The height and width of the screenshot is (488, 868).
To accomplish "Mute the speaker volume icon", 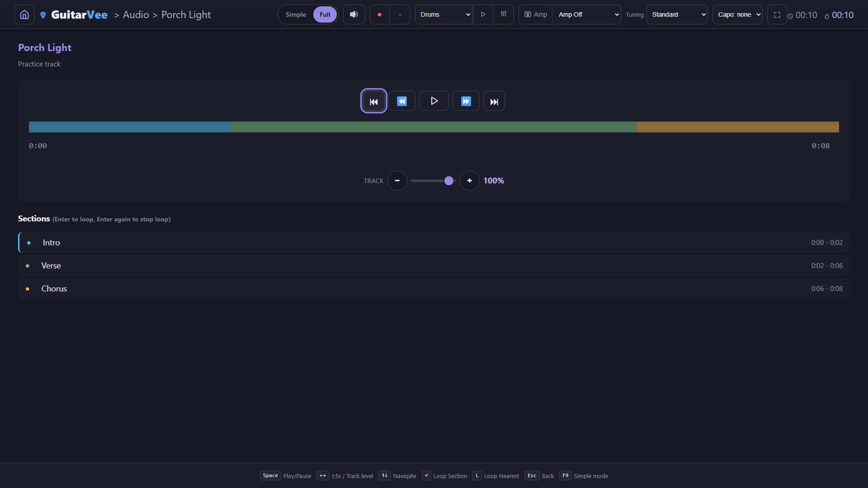I will [354, 14].
